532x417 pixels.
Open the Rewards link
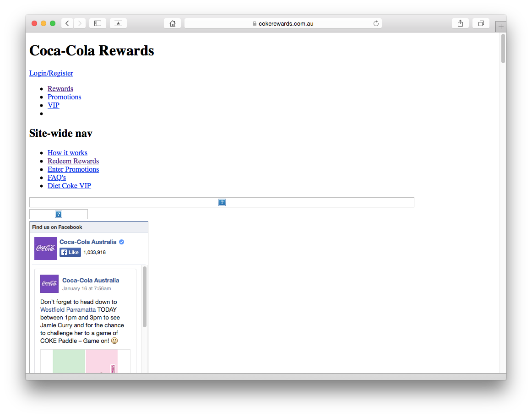pyautogui.click(x=60, y=88)
